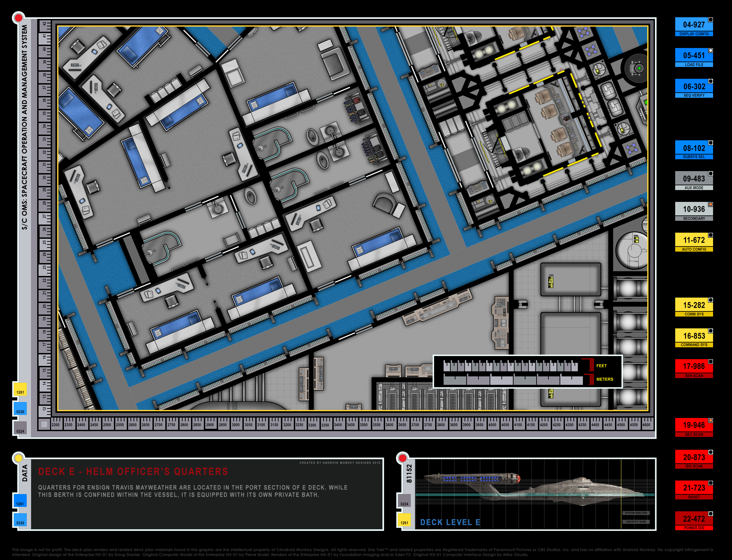Screen dimensions: 732x560
Task: Click the red circle above the 81152 panel
Action: point(402,458)
